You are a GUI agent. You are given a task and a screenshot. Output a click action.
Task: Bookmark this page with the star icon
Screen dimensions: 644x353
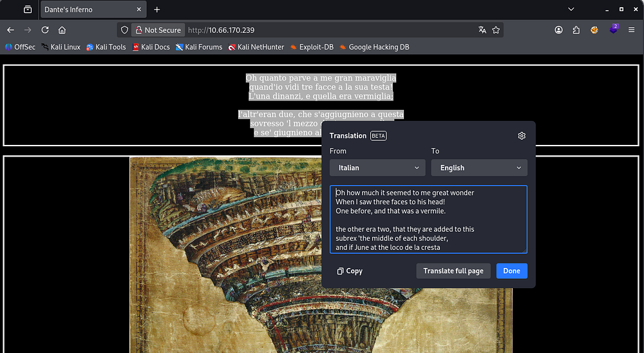[496, 30]
